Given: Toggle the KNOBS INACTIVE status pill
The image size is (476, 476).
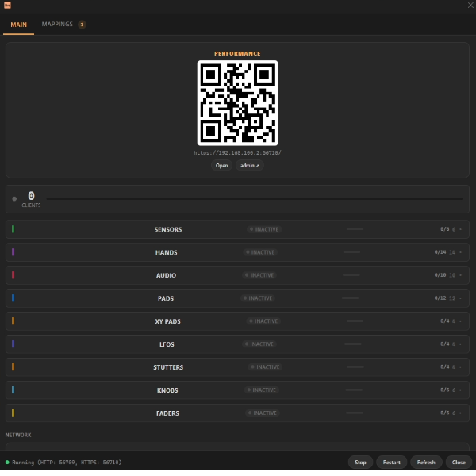Looking at the screenshot, I should [x=262, y=390].
